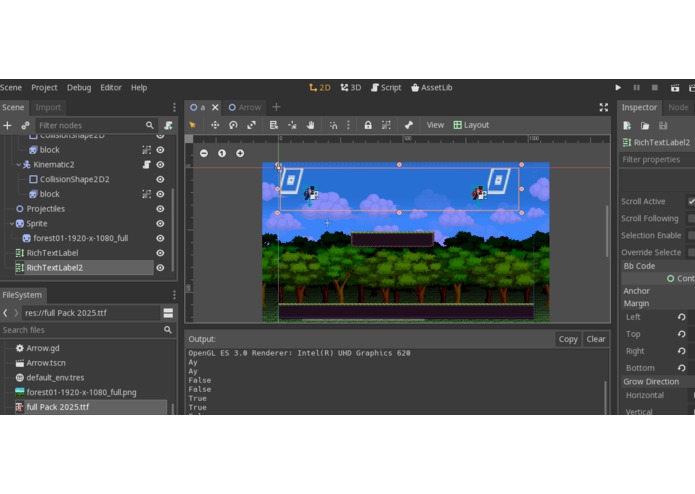Open the AssetLib workspace
Image resolution: width=695 pixels, height=494 pixels.
pos(432,88)
